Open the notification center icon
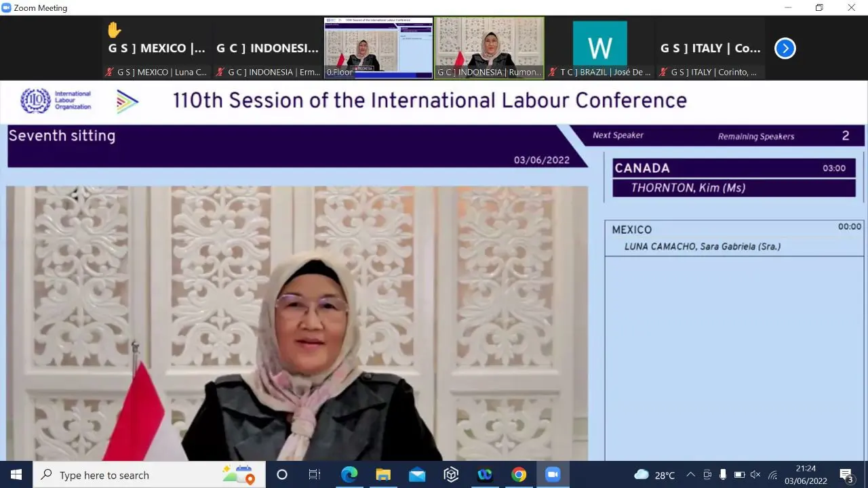This screenshot has height=488, width=868. [x=846, y=475]
